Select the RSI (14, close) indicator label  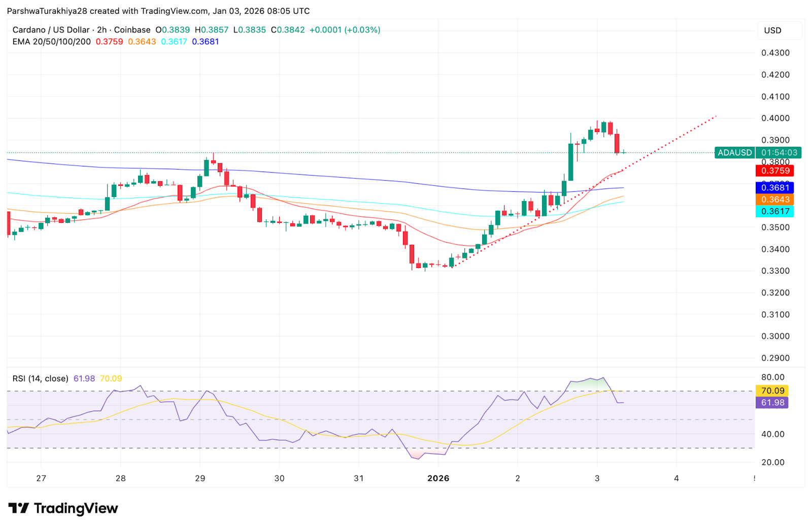point(39,378)
